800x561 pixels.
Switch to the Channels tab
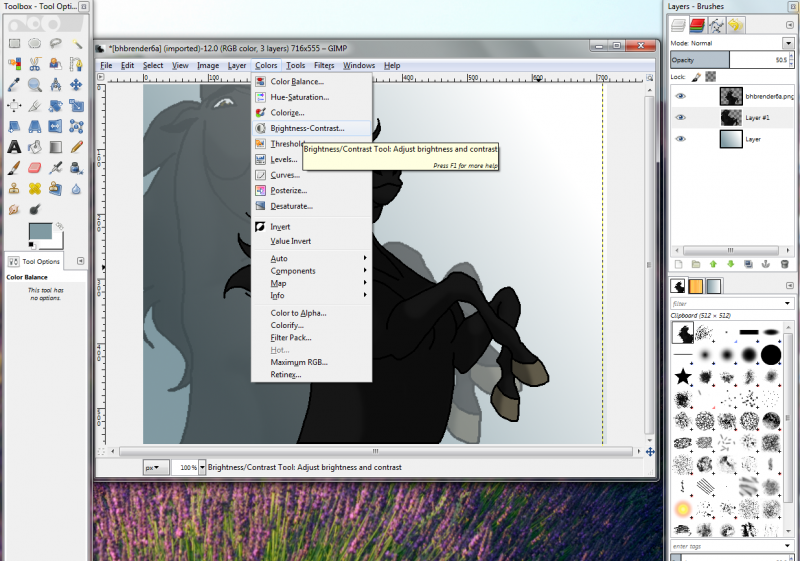click(x=697, y=24)
